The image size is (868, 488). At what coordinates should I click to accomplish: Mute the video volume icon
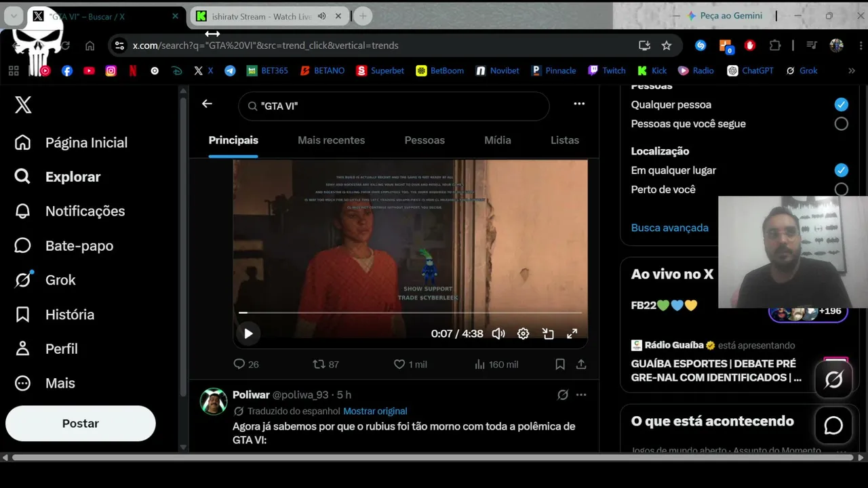click(x=498, y=333)
